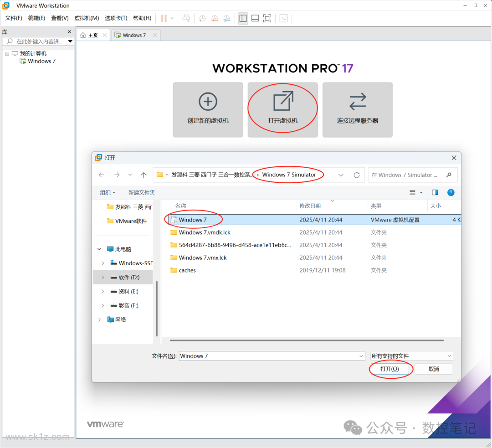Select the VMware软件 folder in navigation pane
The height and width of the screenshot is (448, 492).
(x=127, y=221)
